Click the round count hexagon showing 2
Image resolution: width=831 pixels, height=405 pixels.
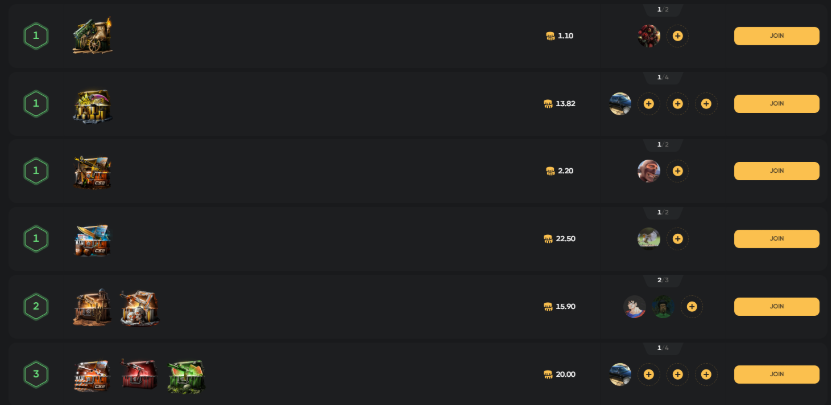point(36,306)
